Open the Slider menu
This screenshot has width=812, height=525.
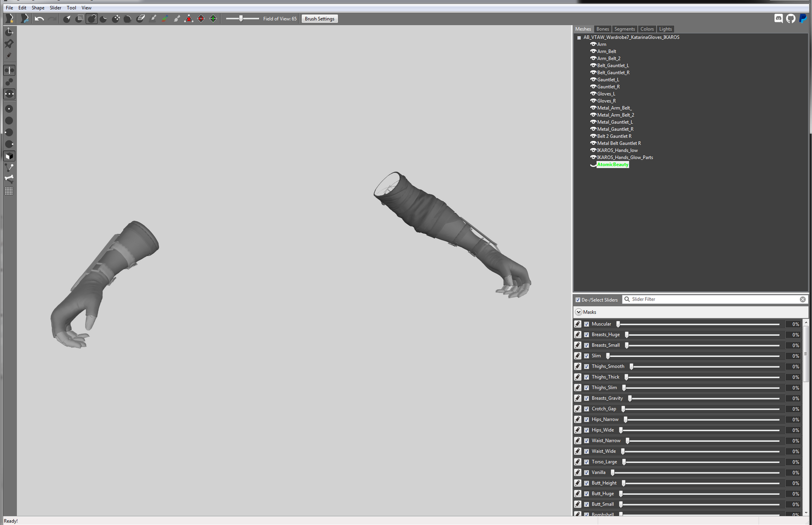point(55,8)
